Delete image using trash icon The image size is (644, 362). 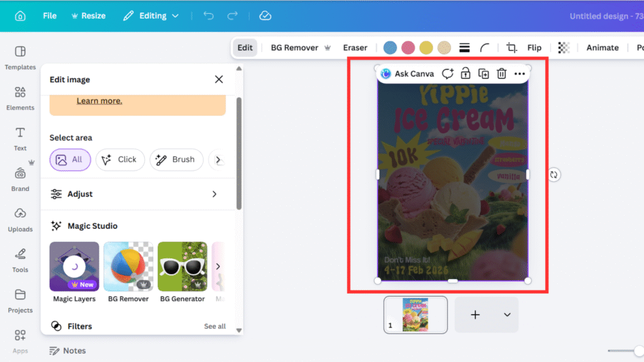[x=501, y=74]
